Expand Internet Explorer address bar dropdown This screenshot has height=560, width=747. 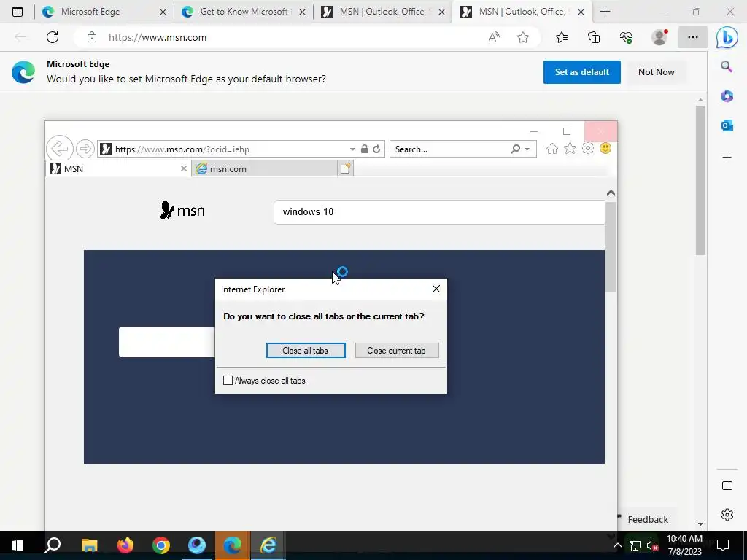[x=352, y=149]
